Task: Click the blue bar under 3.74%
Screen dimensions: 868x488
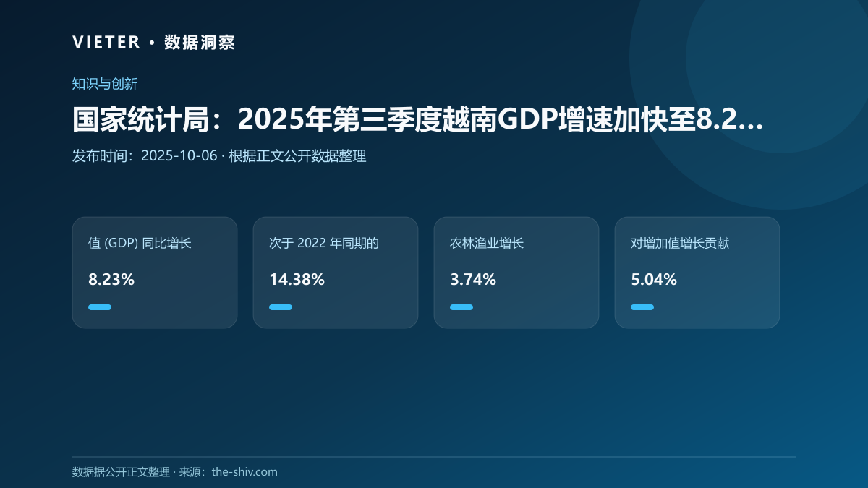Action: coord(461,307)
